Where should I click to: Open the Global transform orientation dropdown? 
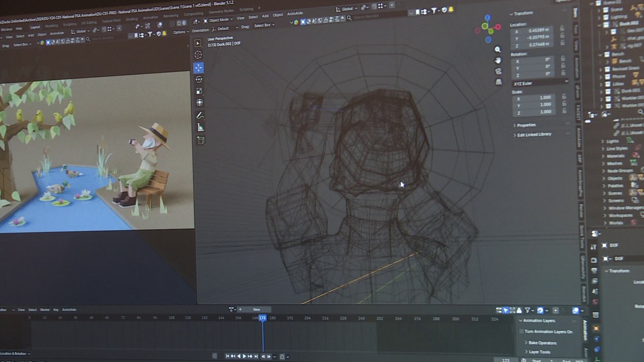[x=347, y=9]
